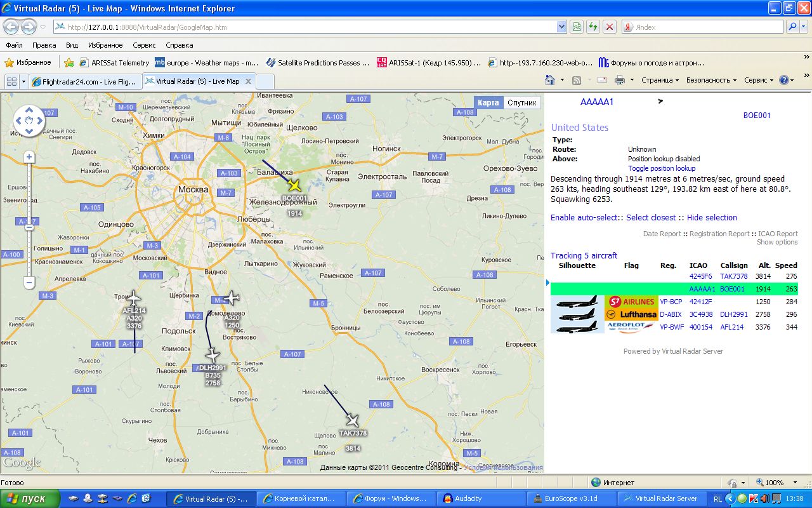This screenshot has height=508, width=812.
Task: Open Registration Report link
Action: pos(719,234)
